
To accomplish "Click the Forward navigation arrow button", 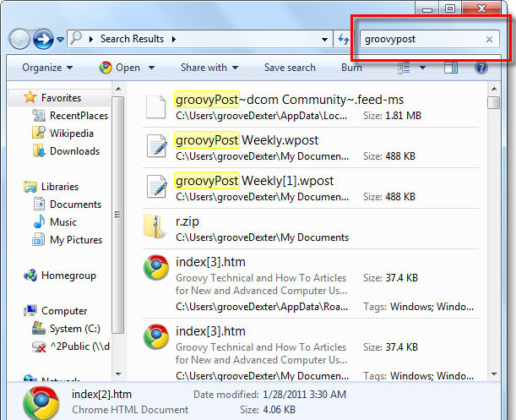I will pos(43,40).
